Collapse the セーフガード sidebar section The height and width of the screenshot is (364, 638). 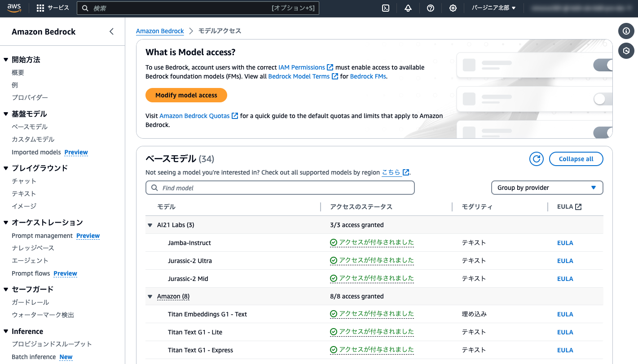point(6,289)
